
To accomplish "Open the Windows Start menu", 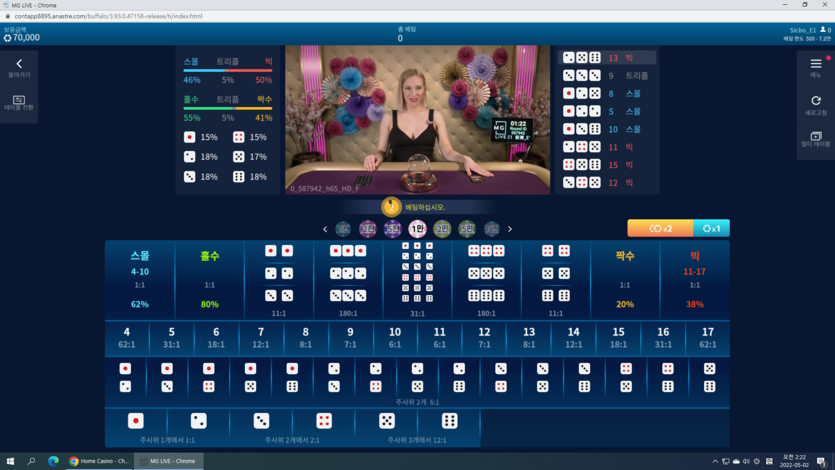I will [x=10, y=461].
